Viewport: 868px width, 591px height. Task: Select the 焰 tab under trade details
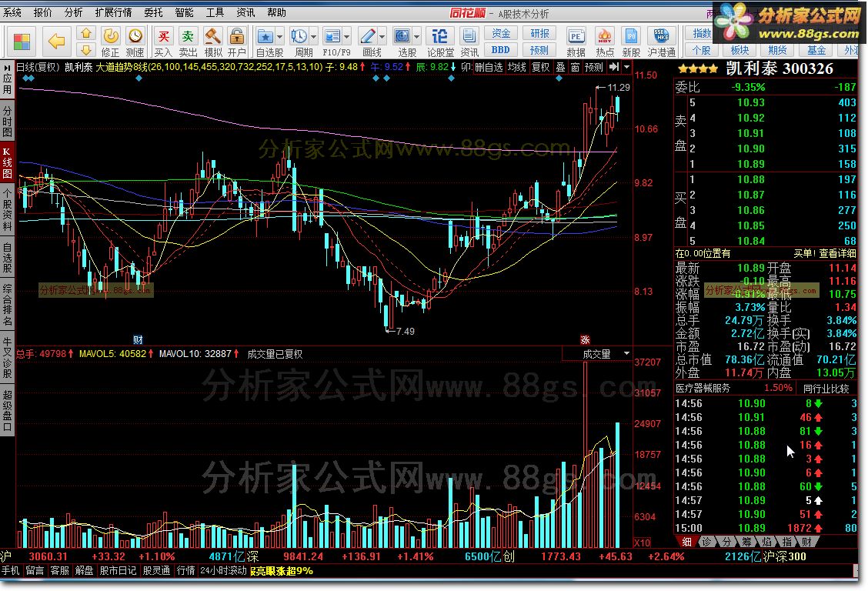(x=766, y=543)
